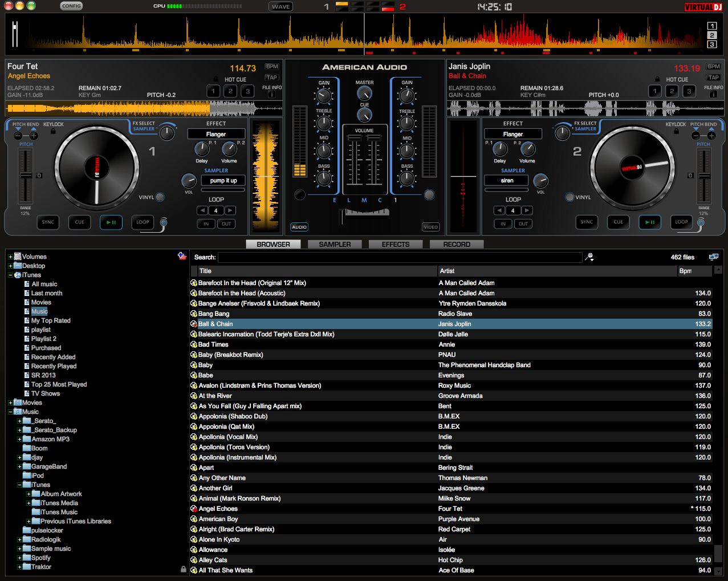The height and width of the screenshot is (581, 728).
Task: Open the 'pump it up' sampler dropdown
Action: tap(223, 181)
